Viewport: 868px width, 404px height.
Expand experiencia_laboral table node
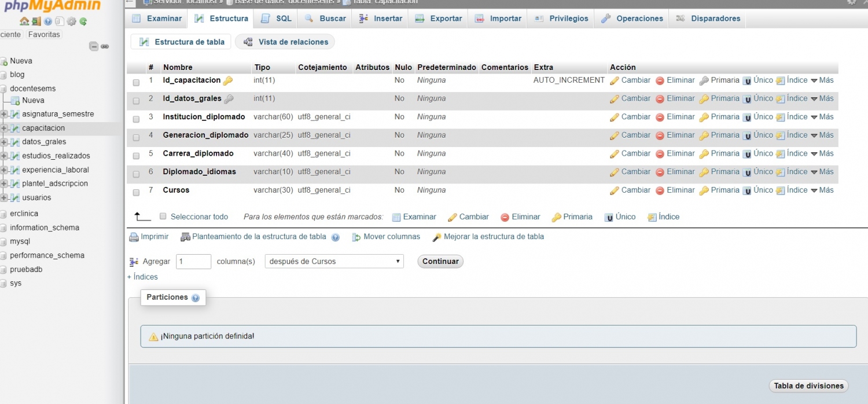pyautogui.click(x=4, y=170)
